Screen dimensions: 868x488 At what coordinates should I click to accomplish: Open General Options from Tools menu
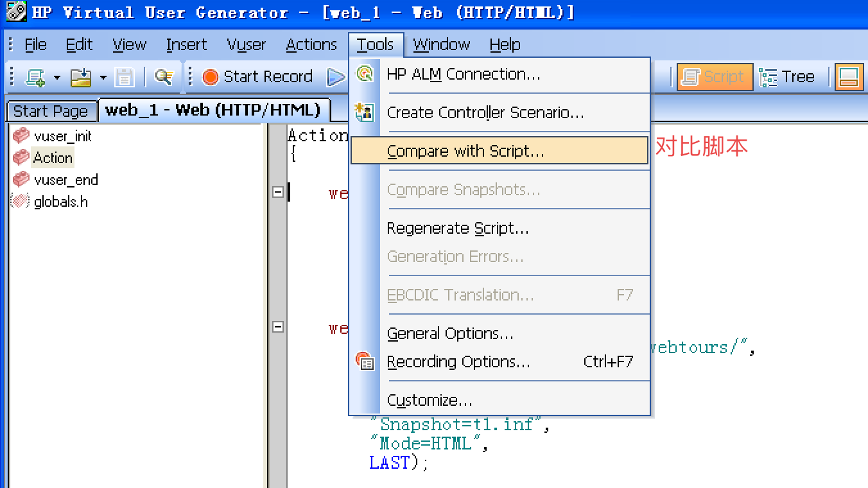coord(499,334)
